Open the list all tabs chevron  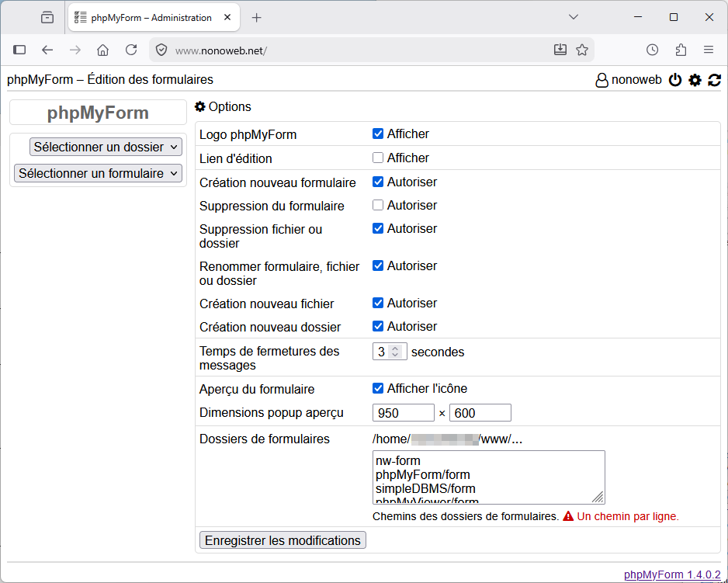coord(574,17)
